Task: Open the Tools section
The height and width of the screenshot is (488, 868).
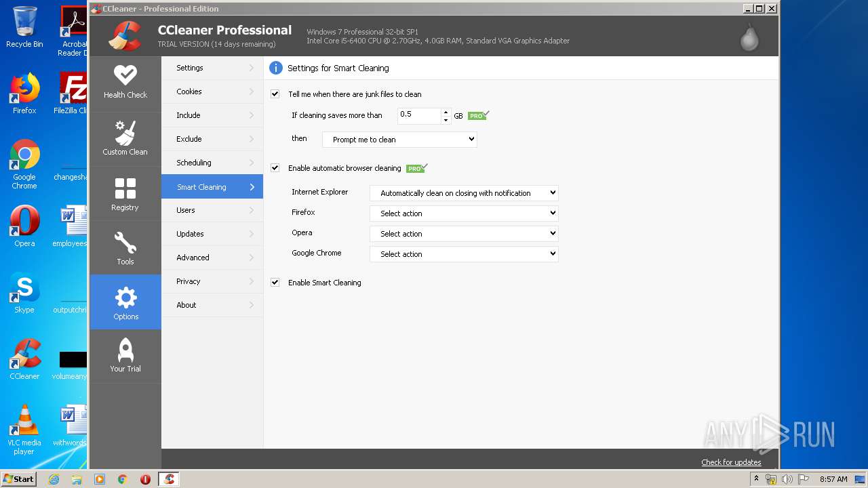Action: (125, 248)
